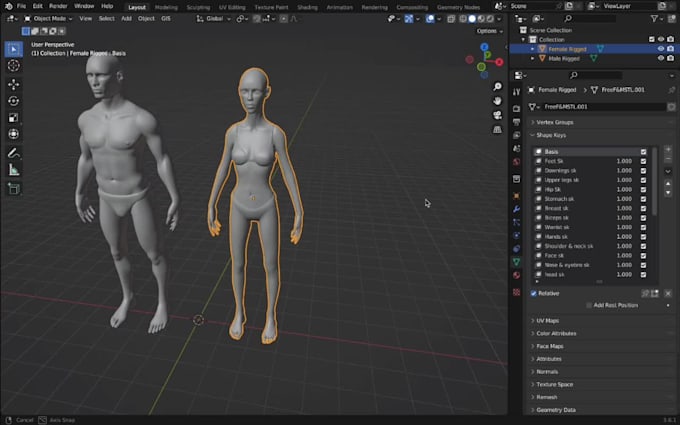
Task: Open the Global orientation dropdown
Action: pyautogui.click(x=213, y=19)
